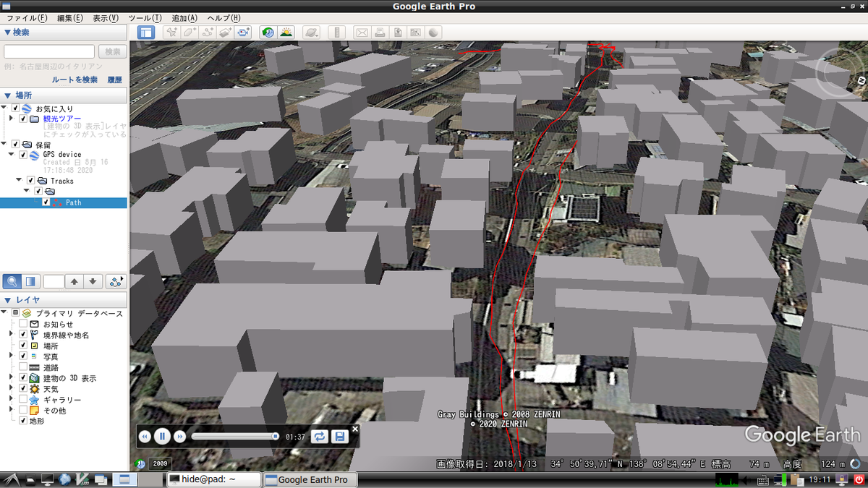This screenshot has width=868, height=488.
Task: View in Google Maps toolbar icon
Action: (415, 32)
